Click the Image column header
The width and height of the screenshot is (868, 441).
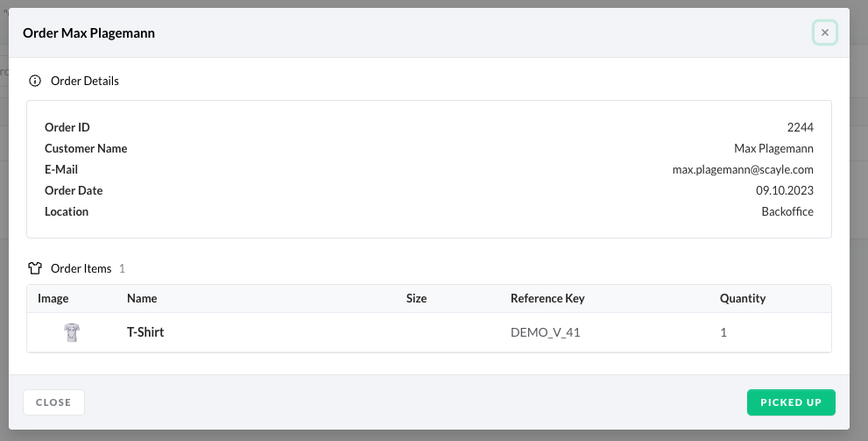(x=53, y=298)
